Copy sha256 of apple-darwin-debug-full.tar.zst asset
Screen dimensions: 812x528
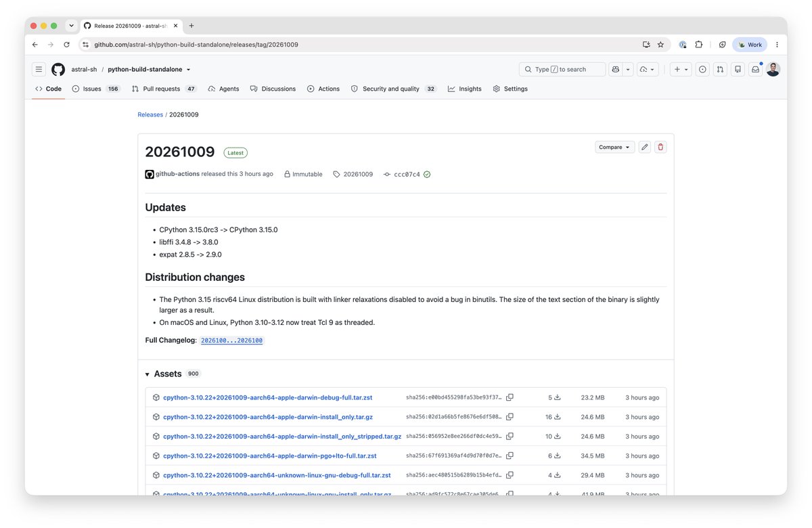click(510, 397)
